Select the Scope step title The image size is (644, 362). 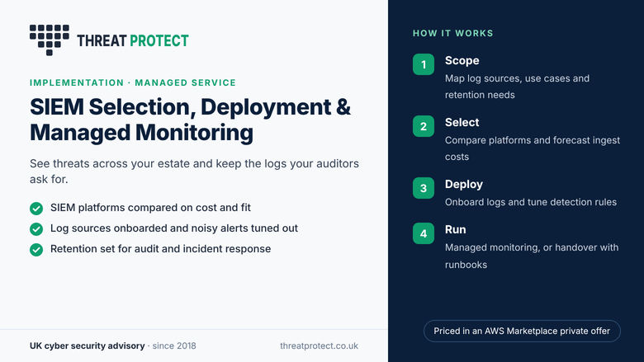462,61
